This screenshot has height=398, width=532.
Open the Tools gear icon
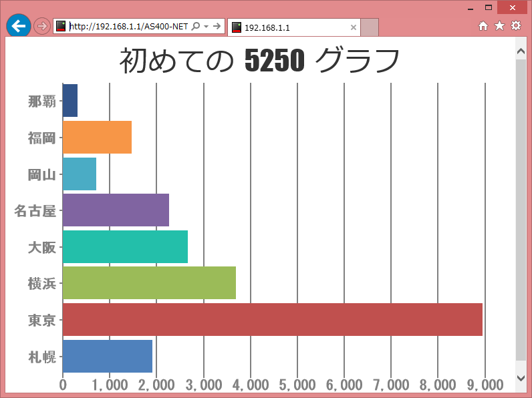click(516, 26)
